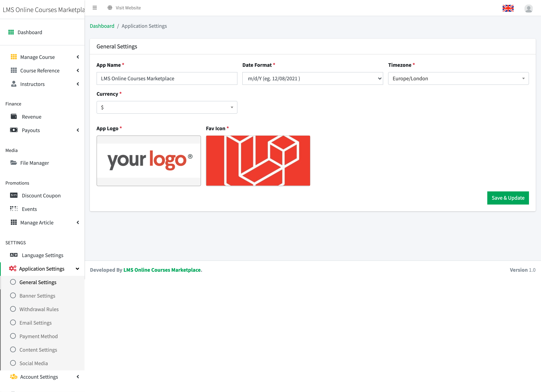Open the Events menu item
This screenshot has width=541, height=392.
tap(29, 209)
